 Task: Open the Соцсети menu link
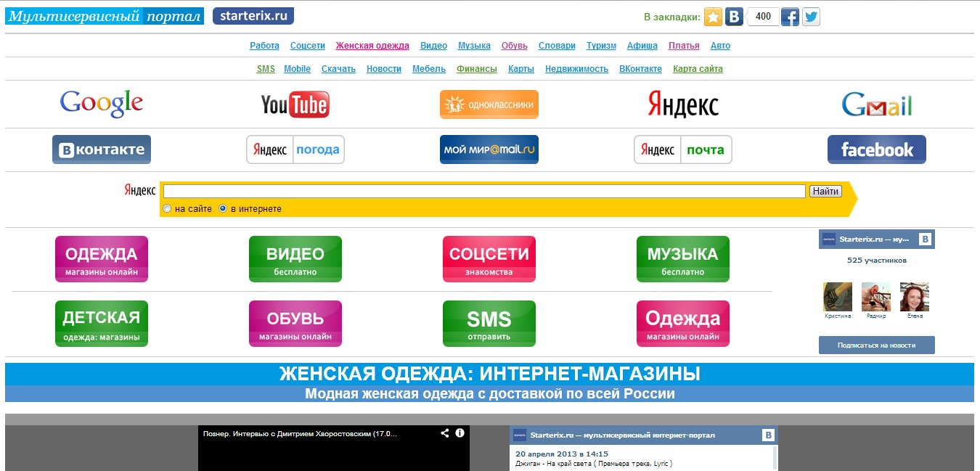308,46
